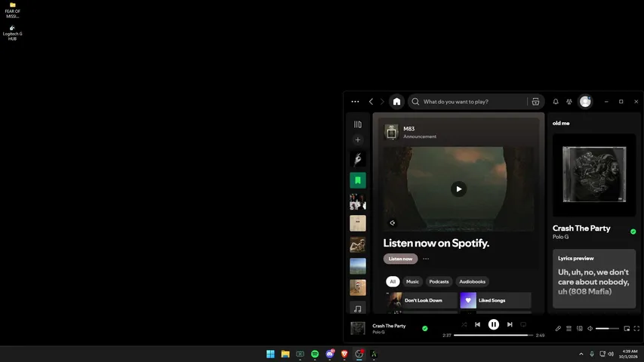Viewport: 644px width, 362px height.
Task: Open the Liked Songs shortcut
Action: 495,300
